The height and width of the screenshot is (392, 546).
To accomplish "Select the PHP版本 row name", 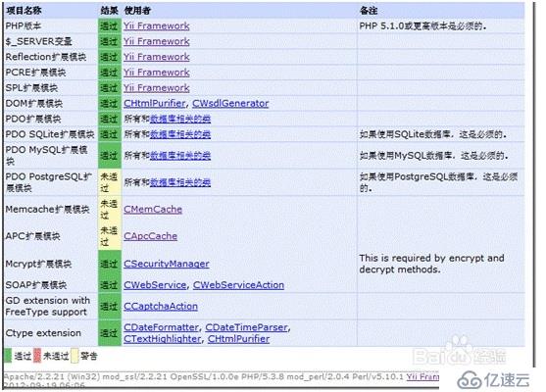I will pyautogui.click(x=24, y=26).
